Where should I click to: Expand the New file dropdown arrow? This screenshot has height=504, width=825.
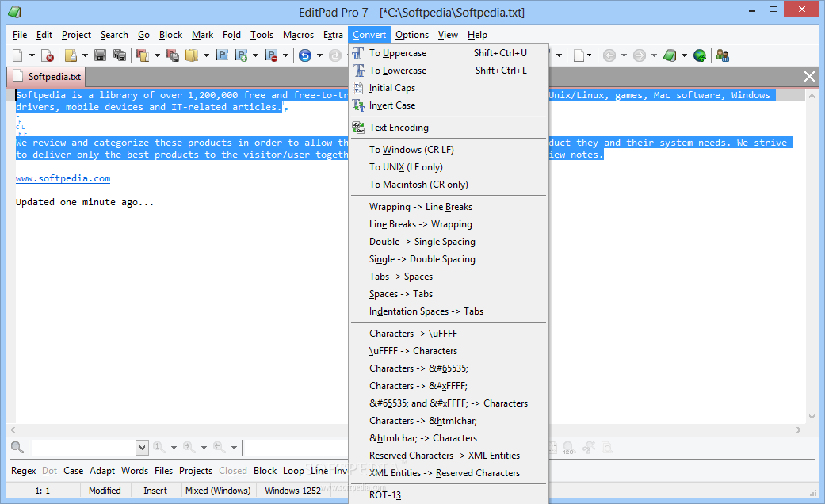pyautogui.click(x=32, y=55)
